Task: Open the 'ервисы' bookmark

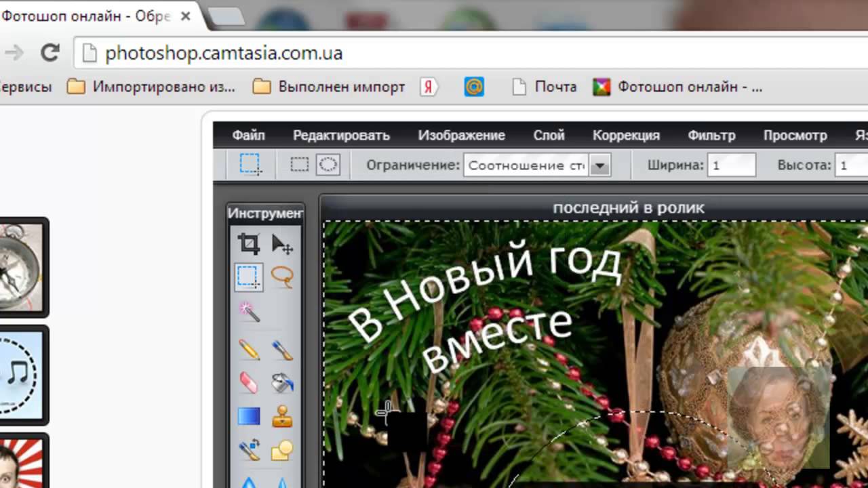Action: (x=26, y=87)
